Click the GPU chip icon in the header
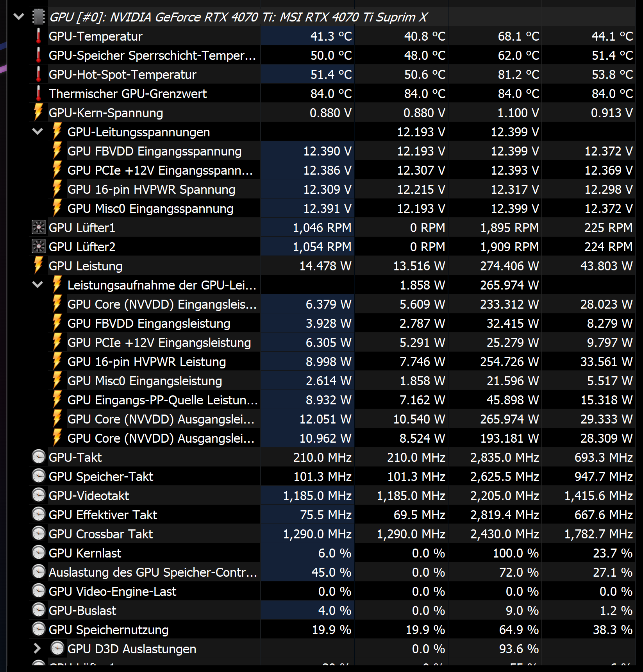The height and width of the screenshot is (672, 643). [x=38, y=17]
